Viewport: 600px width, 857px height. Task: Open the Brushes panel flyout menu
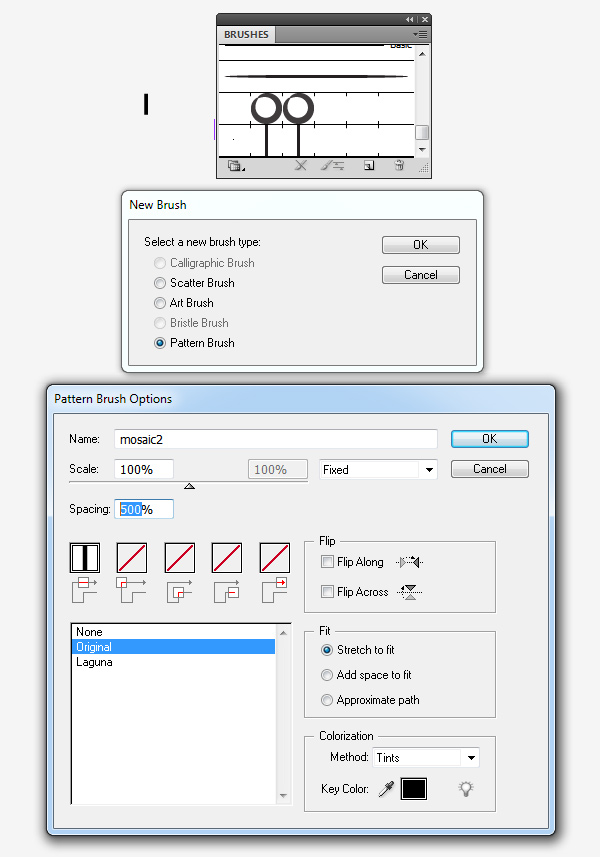click(x=421, y=35)
